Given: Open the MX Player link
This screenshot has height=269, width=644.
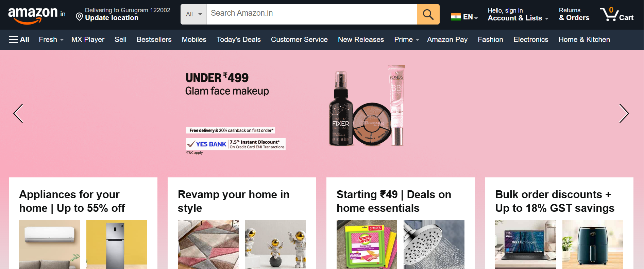Looking at the screenshot, I should (88, 39).
